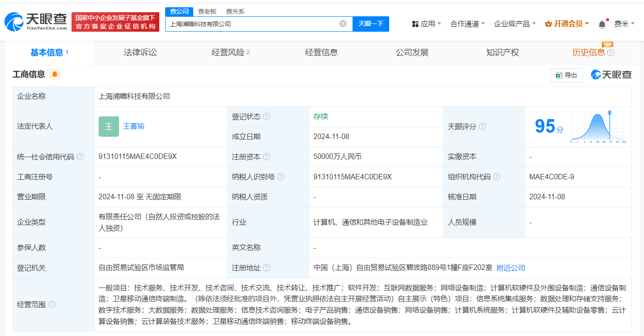Click the 天眼一下 search button
The width and height of the screenshot is (644, 336).
pyautogui.click(x=371, y=24)
